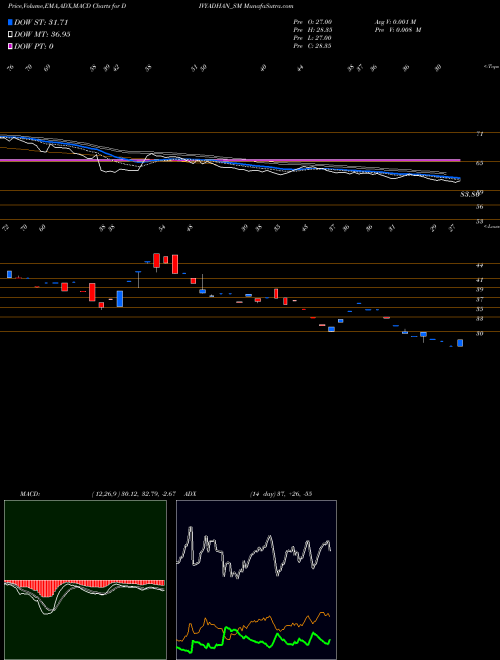Click the '33.80' price marker on the EMA chart
This screenshot has width=500, height=660.
[x=470, y=194]
